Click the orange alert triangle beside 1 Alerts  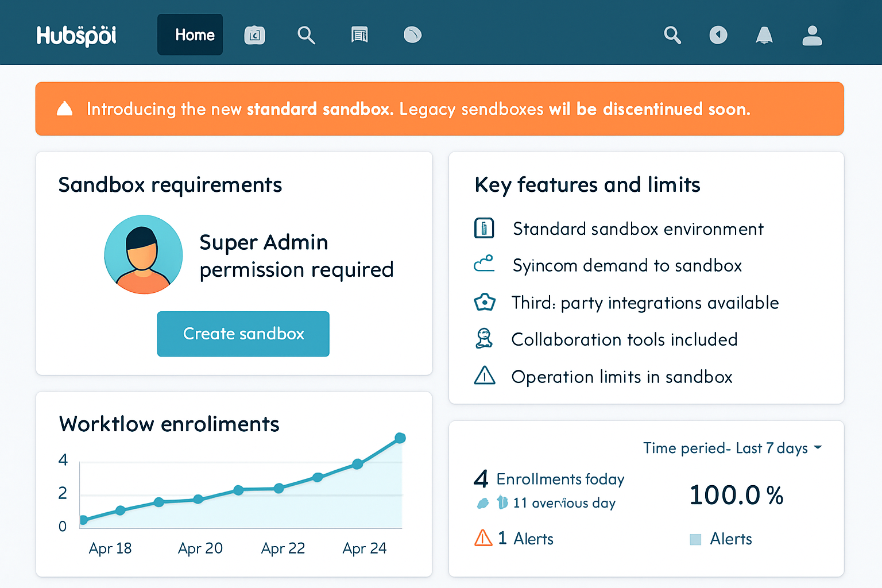pyautogui.click(x=483, y=538)
